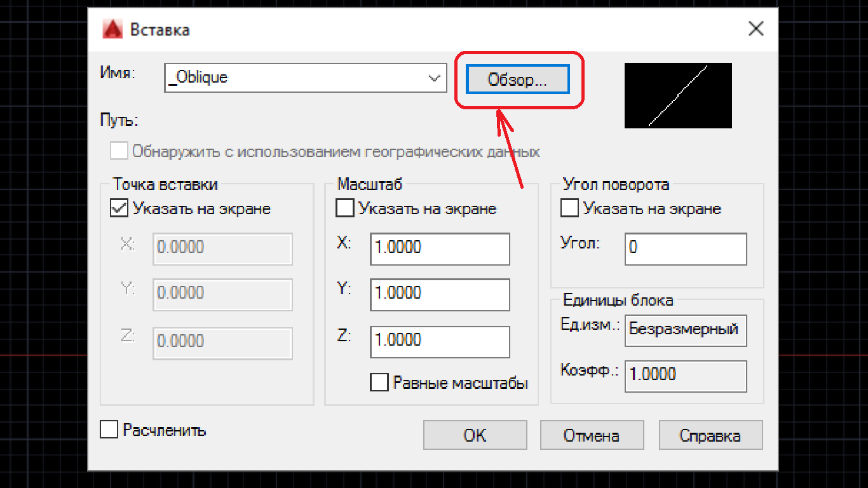Click the Обзор browse button
868x488 pixels.
coord(517,80)
